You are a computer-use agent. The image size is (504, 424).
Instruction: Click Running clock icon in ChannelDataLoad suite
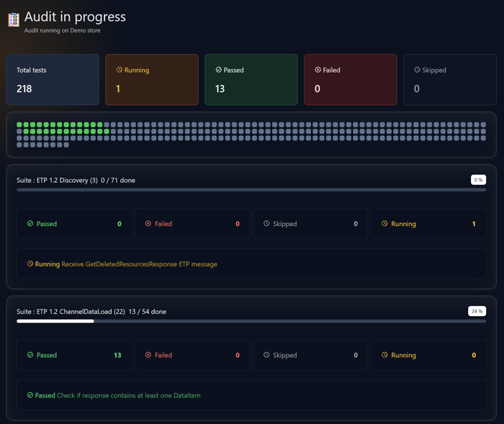[x=384, y=355]
